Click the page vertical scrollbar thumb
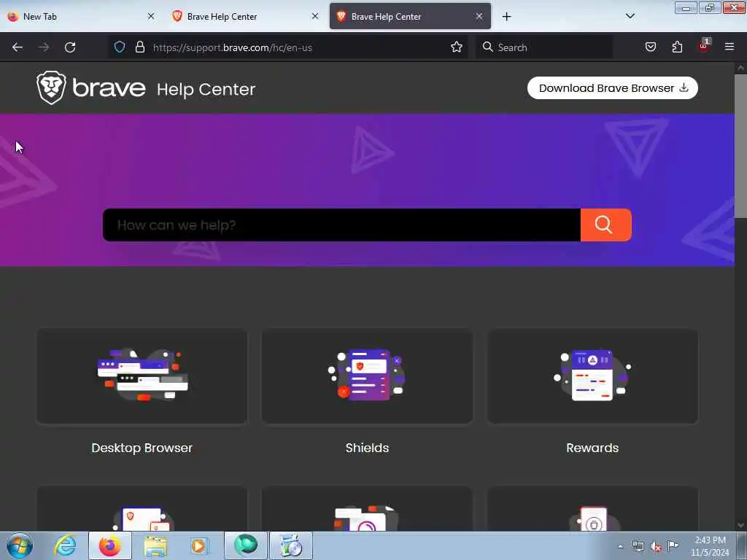Screen dimensions: 747x560 [x=740, y=145]
